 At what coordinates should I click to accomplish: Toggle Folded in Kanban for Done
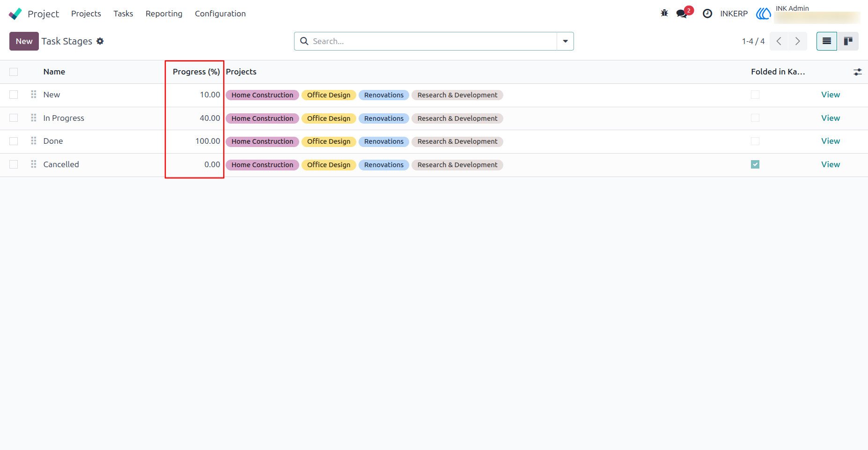[755, 141]
